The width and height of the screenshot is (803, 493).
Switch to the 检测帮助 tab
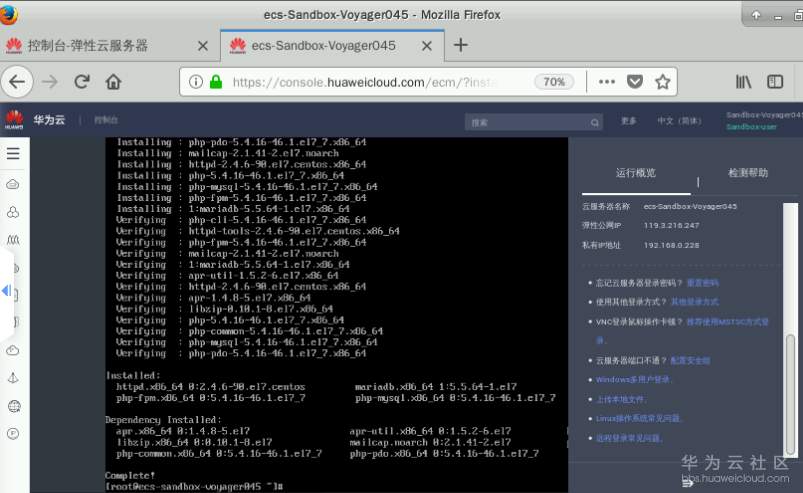point(748,173)
